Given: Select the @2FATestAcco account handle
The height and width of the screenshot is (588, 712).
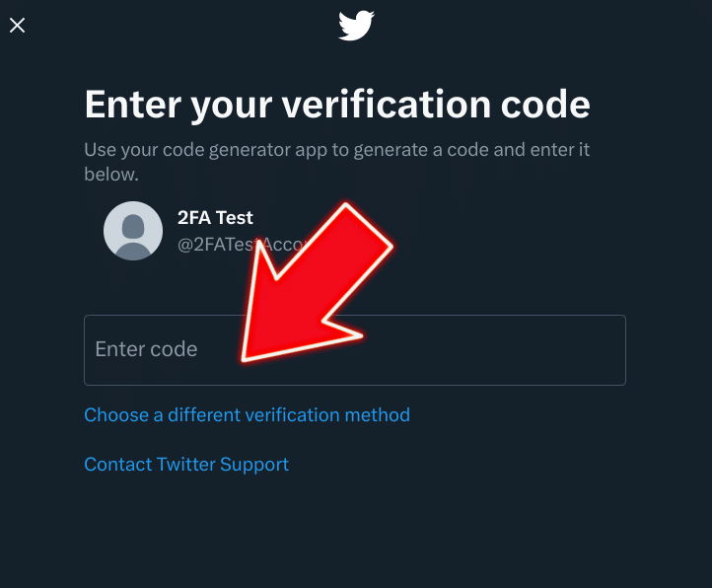Looking at the screenshot, I should [240, 245].
